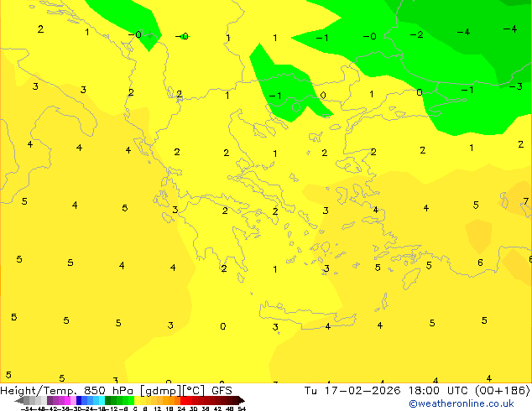
Task: Click the dark maroon arrow ending the legend
Action: click(x=242, y=400)
